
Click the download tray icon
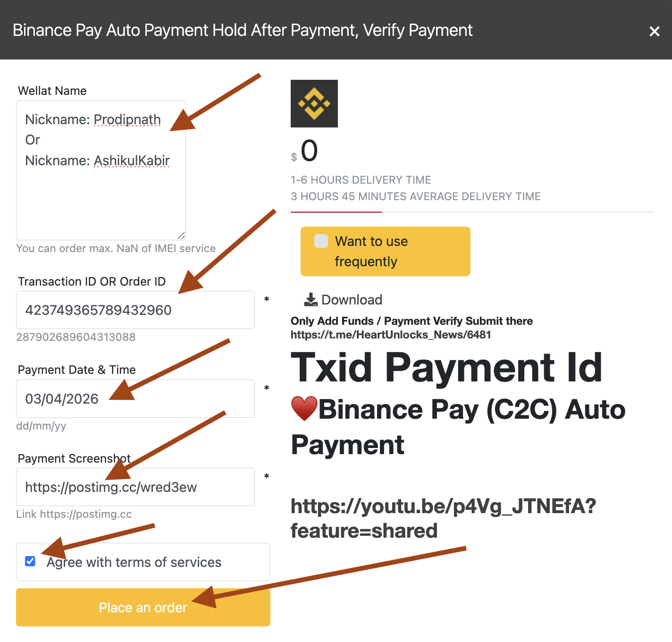tap(311, 300)
